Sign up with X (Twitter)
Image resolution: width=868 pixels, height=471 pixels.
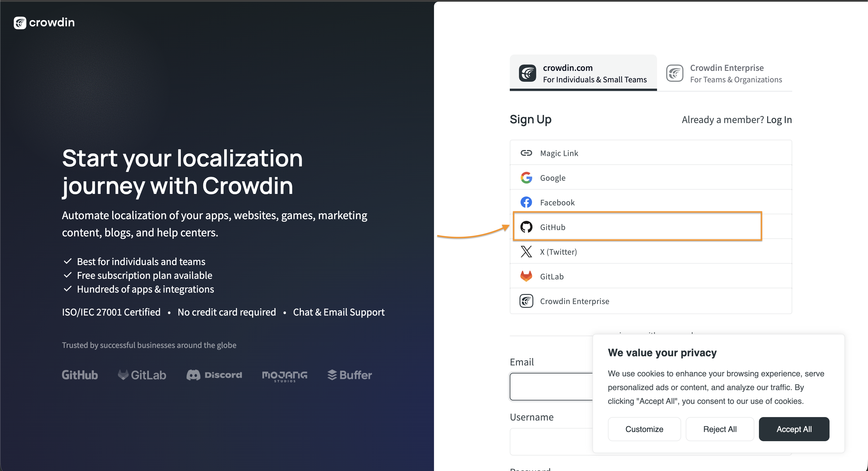point(651,252)
